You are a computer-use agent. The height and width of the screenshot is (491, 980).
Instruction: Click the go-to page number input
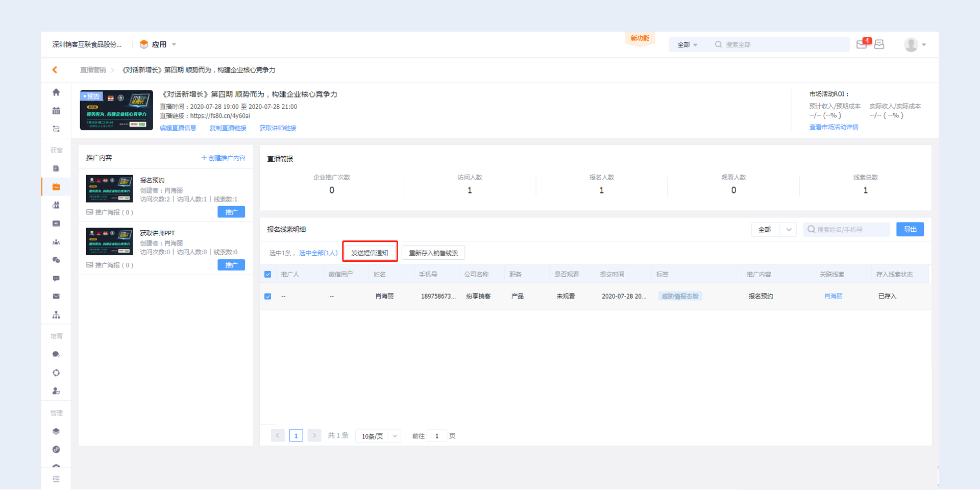point(437,436)
